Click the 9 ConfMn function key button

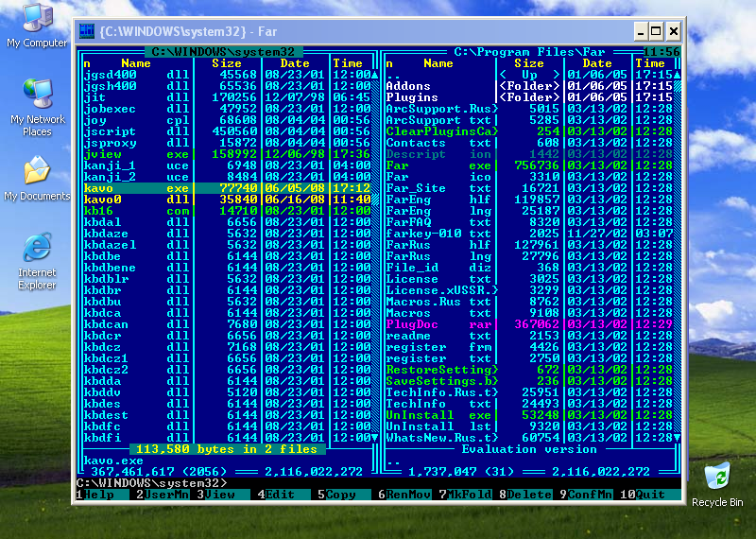(x=586, y=495)
